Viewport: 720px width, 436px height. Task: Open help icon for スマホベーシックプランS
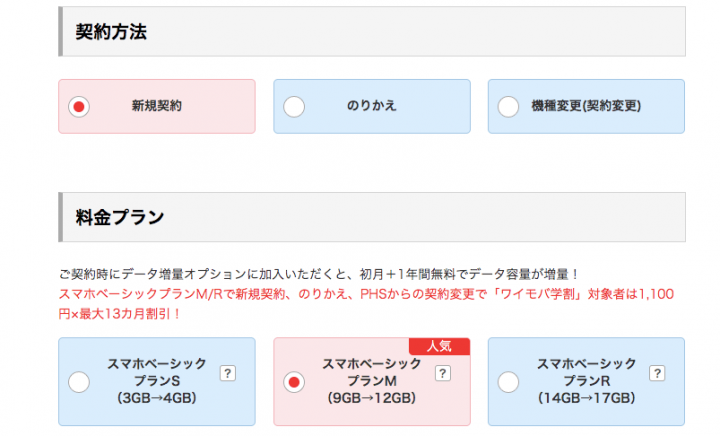pos(228,373)
